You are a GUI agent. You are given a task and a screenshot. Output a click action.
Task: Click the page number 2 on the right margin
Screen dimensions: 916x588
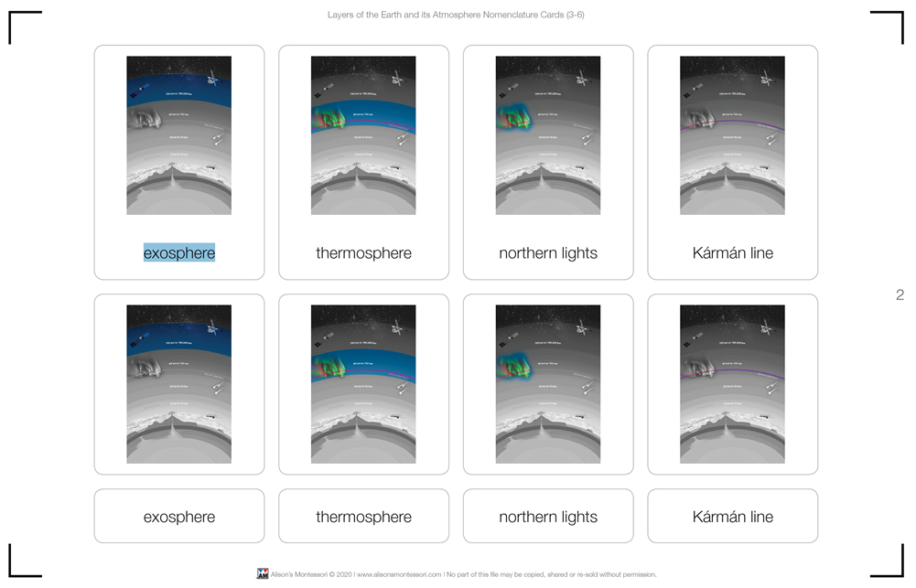point(900,295)
